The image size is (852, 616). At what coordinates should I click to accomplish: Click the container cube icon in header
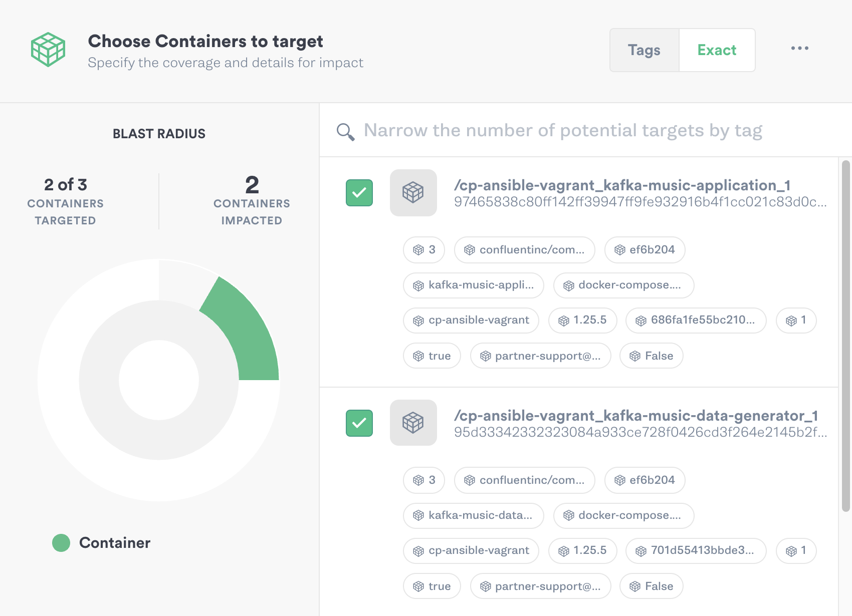tap(48, 48)
